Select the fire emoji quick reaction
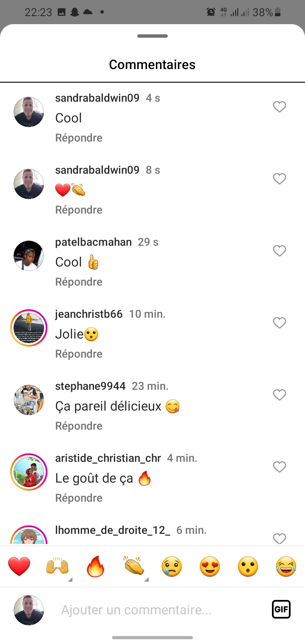 pyautogui.click(x=95, y=566)
